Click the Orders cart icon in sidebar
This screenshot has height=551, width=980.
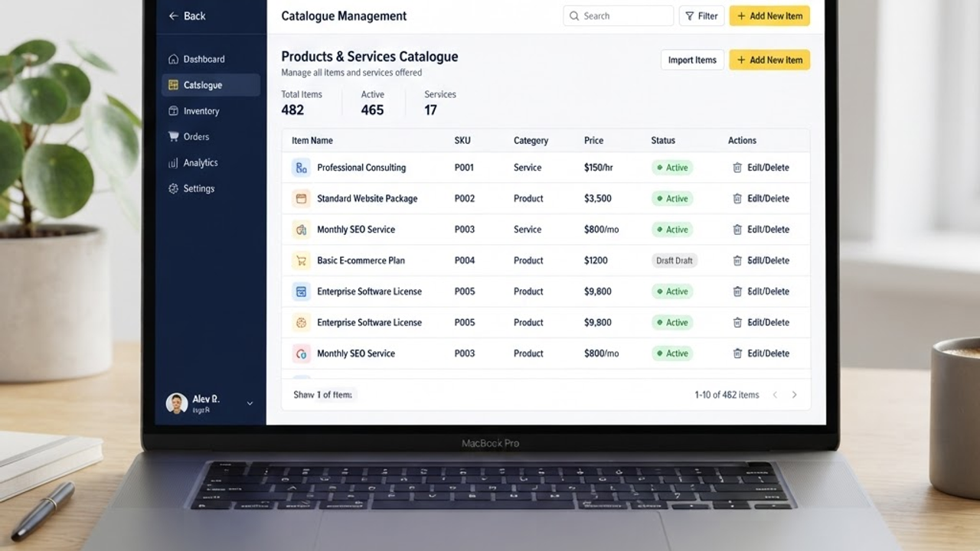173,136
